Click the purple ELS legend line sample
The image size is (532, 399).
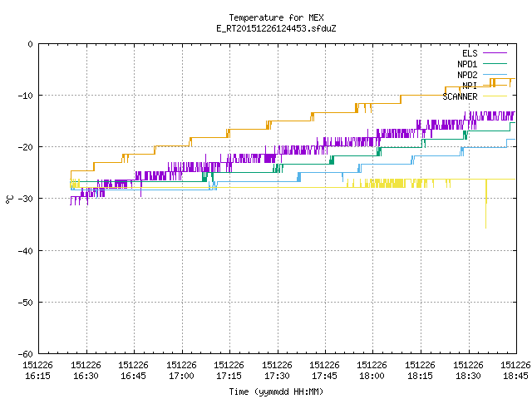point(495,53)
